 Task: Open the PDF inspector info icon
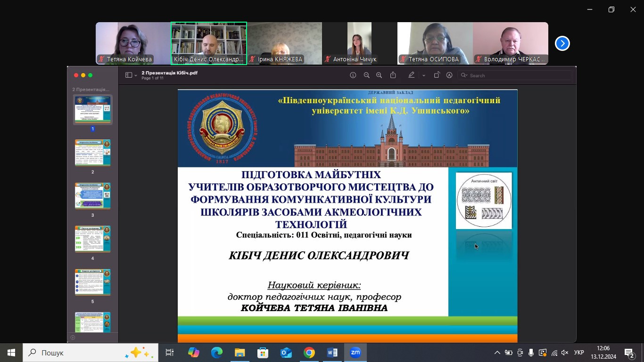click(x=353, y=75)
